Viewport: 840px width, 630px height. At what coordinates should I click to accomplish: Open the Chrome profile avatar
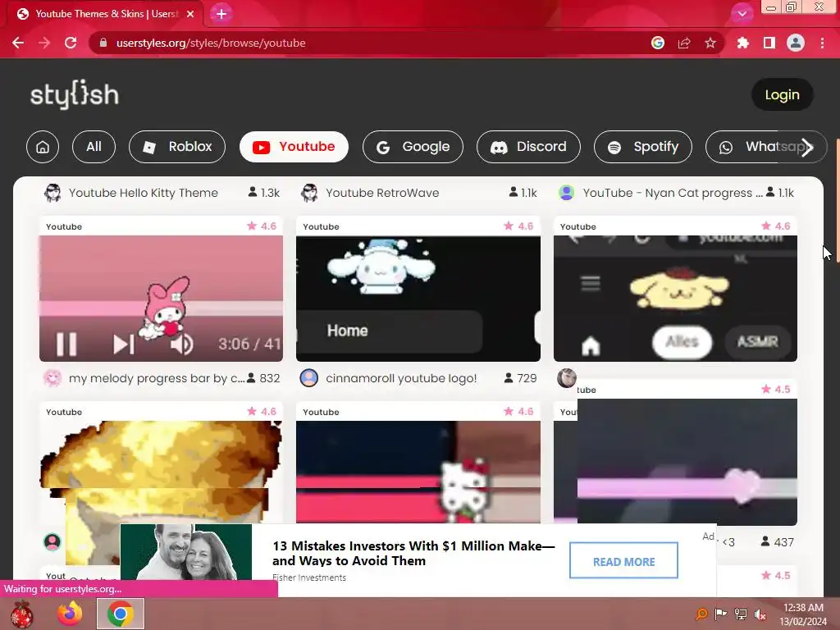(x=796, y=43)
